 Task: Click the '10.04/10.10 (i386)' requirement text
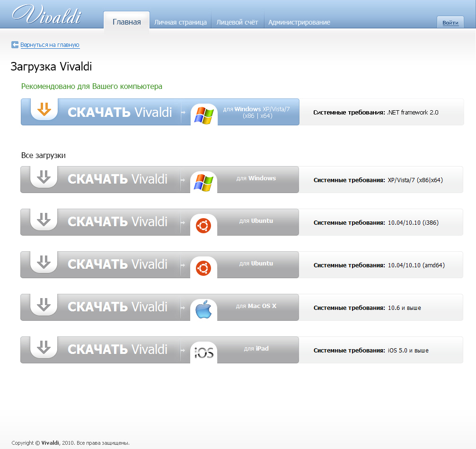point(413,222)
